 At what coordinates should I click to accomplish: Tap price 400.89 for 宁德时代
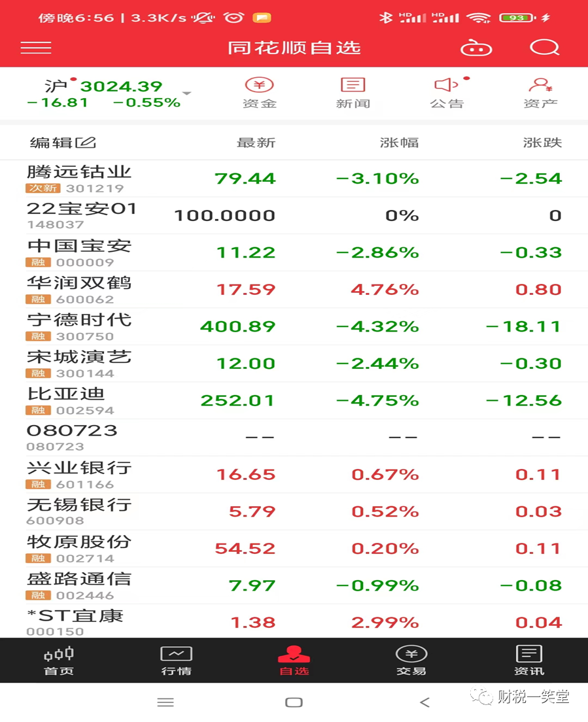pyautogui.click(x=237, y=326)
